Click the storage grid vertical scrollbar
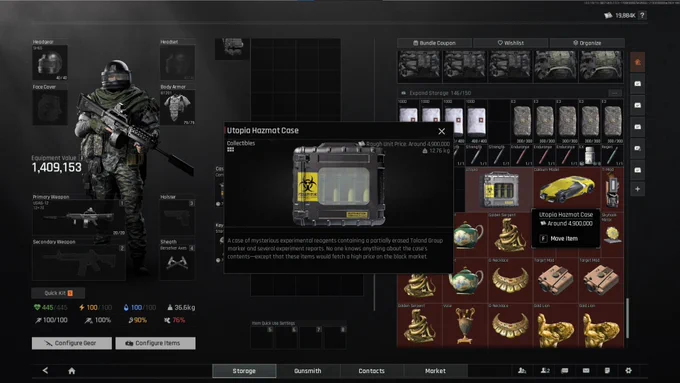 (x=627, y=318)
